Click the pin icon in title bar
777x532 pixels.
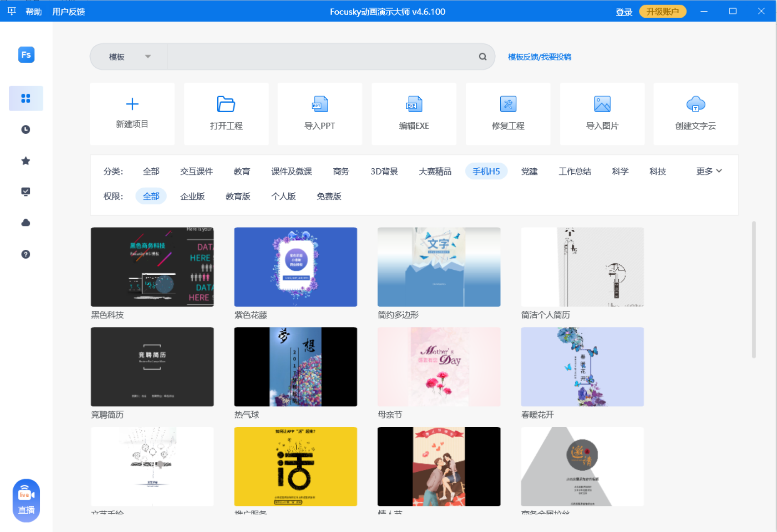[x=12, y=11]
